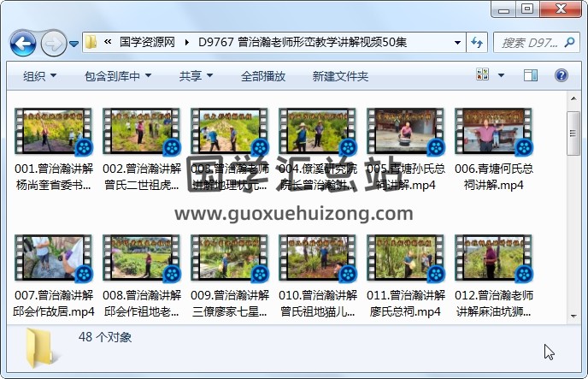Open the 包含到库中 menu
The height and width of the screenshot is (379, 588).
click(x=118, y=76)
